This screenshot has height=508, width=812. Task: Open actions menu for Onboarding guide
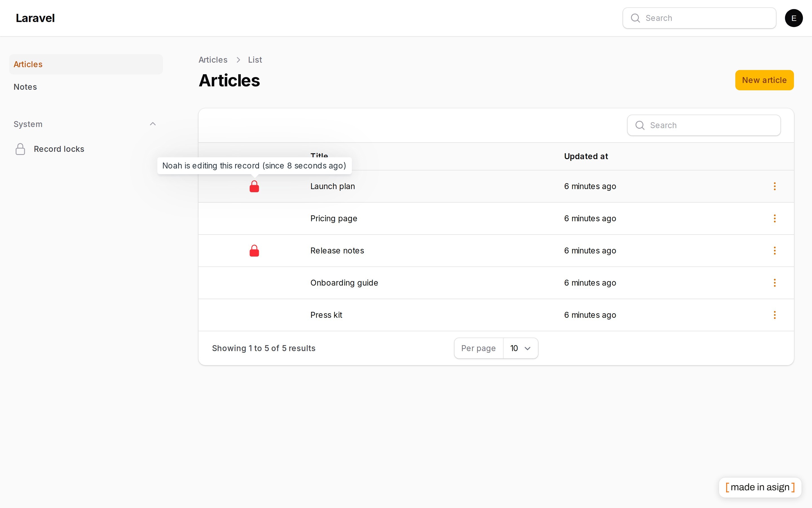[775, 283]
